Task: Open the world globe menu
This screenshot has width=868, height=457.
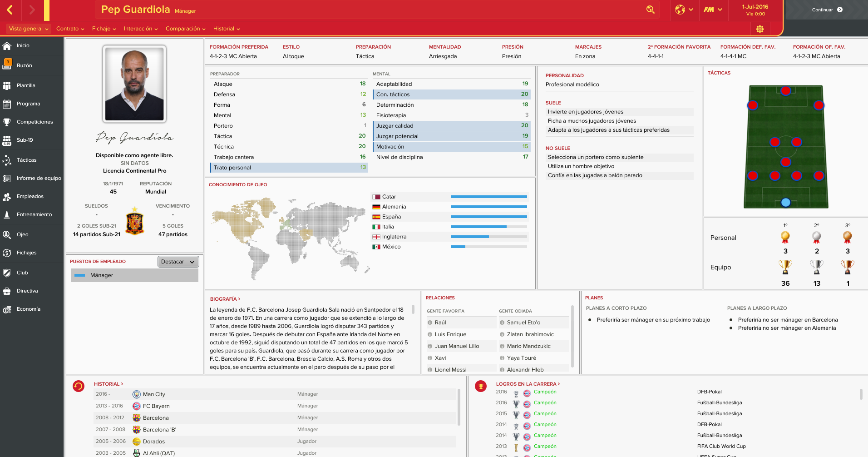Action: click(684, 10)
